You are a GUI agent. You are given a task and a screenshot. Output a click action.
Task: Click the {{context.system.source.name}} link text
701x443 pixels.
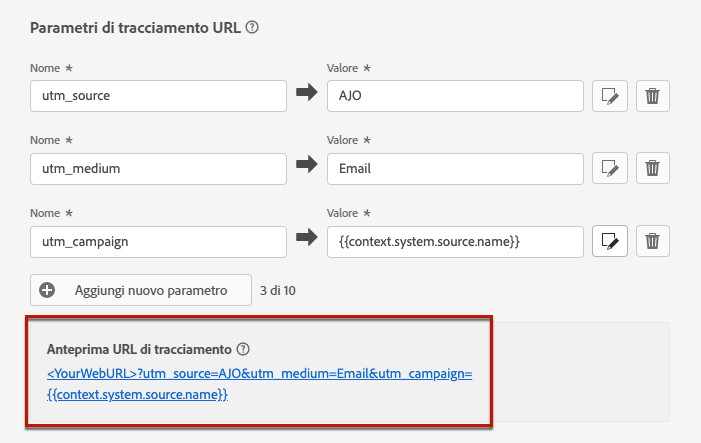(x=137, y=394)
